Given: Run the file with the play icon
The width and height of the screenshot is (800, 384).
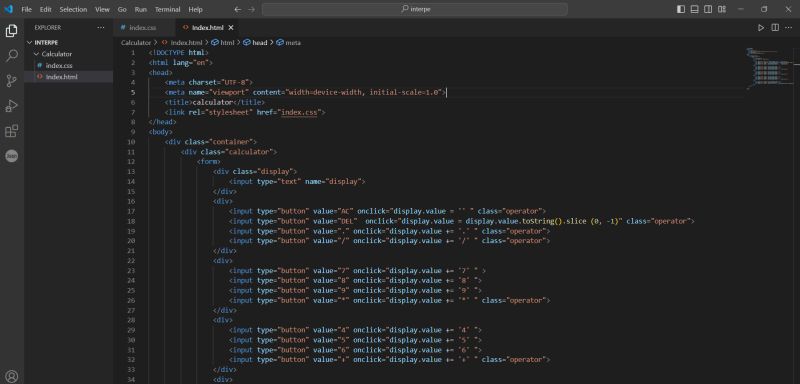Looking at the screenshot, I should (761, 28).
